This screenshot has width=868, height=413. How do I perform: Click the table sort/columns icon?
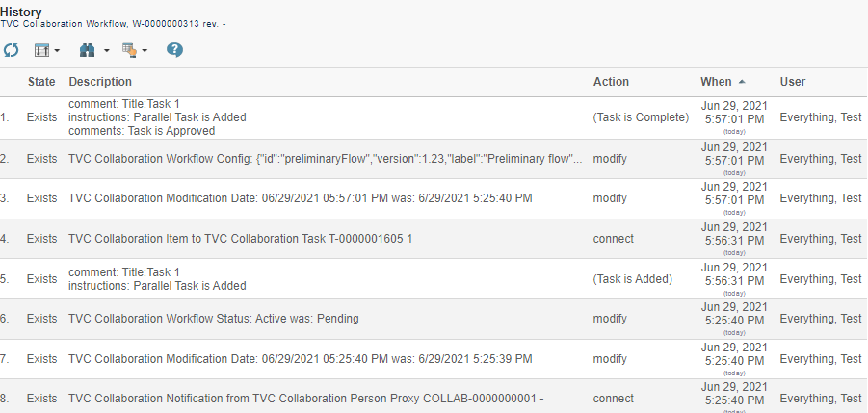[x=42, y=49]
